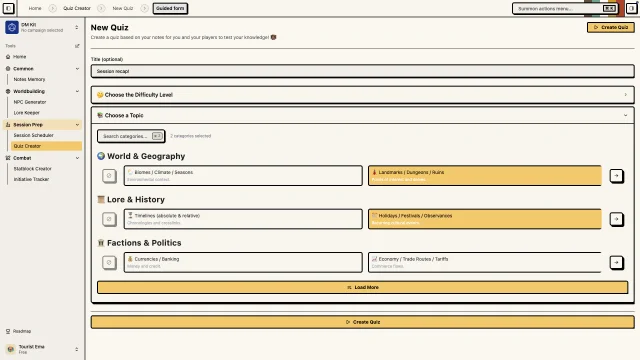Focus the Summon actions menu search box
640x360 pixels.
(x=565, y=8)
